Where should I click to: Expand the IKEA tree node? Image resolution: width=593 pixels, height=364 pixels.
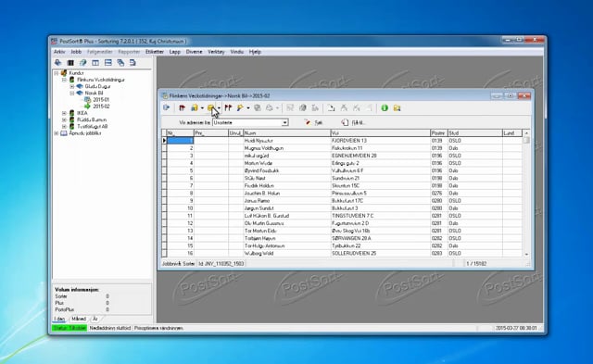pyautogui.click(x=64, y=113)
